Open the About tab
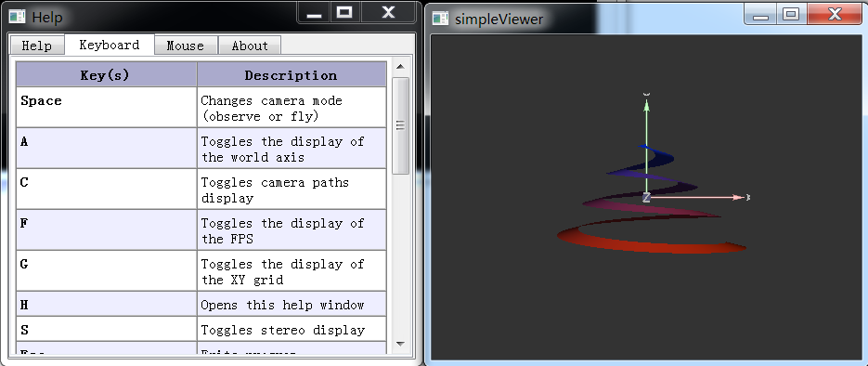The image size is (868, 366). pyautogui.click(x=250, y=46)
